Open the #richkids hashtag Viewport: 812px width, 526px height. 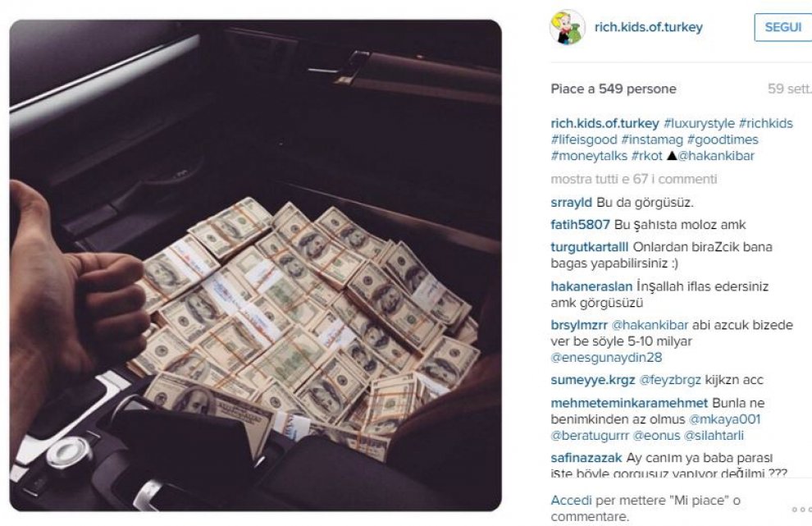click(x=765, y=123)
